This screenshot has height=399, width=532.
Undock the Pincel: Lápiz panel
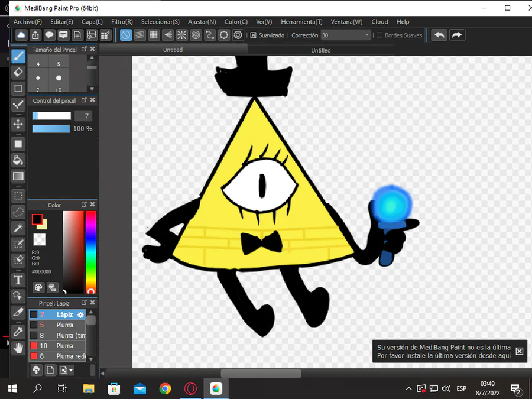point(84,303)
